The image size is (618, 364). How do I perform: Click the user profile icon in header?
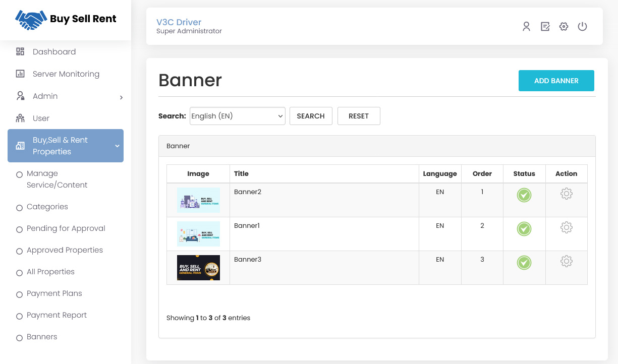(526, 27)
